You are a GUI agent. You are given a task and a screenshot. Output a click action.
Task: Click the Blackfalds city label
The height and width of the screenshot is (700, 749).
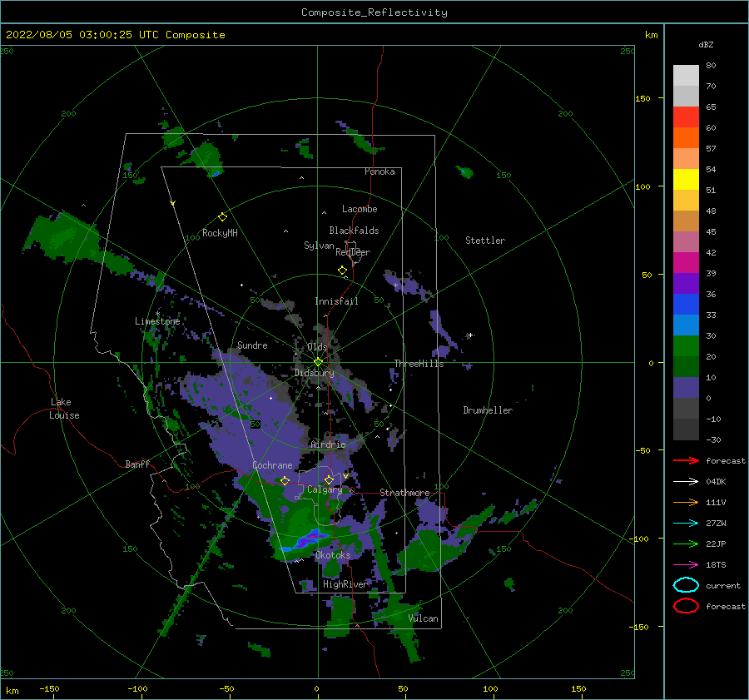[354, 231]
